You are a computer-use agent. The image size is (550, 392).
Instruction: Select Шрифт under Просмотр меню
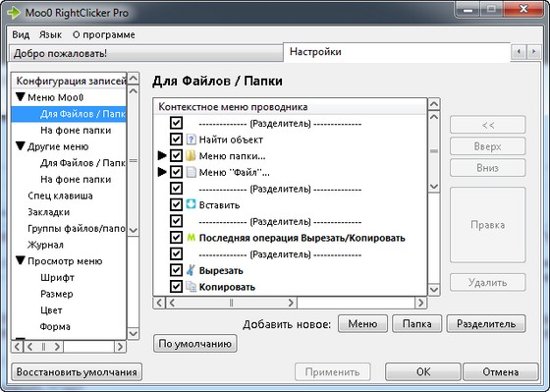57,278
